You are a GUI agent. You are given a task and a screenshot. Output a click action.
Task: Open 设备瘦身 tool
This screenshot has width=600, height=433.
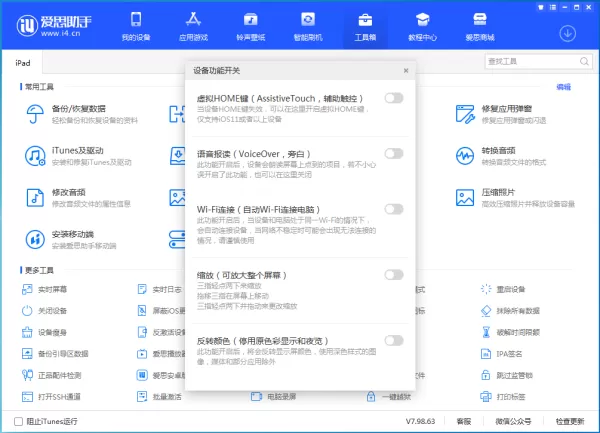coord(44,332)
